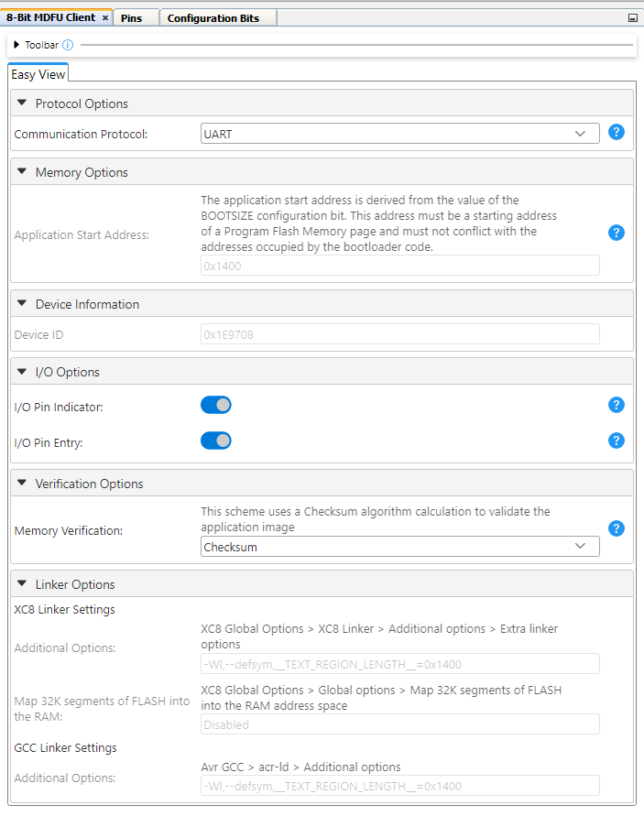Click XC8 Additional Options linker field
Viewport: 644px width, 816px height.
click(399, 664)
